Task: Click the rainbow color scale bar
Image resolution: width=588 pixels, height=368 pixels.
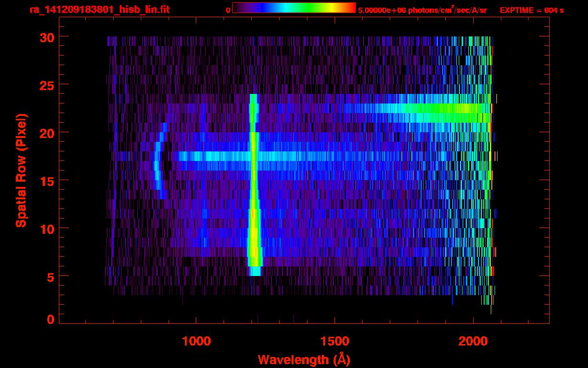Action: tap(294, 8)
